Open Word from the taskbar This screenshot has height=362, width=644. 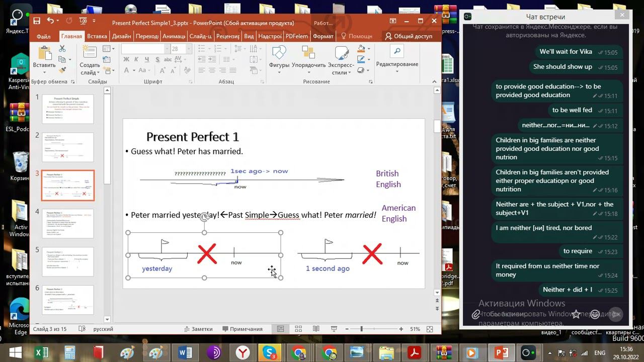point(185,352)
